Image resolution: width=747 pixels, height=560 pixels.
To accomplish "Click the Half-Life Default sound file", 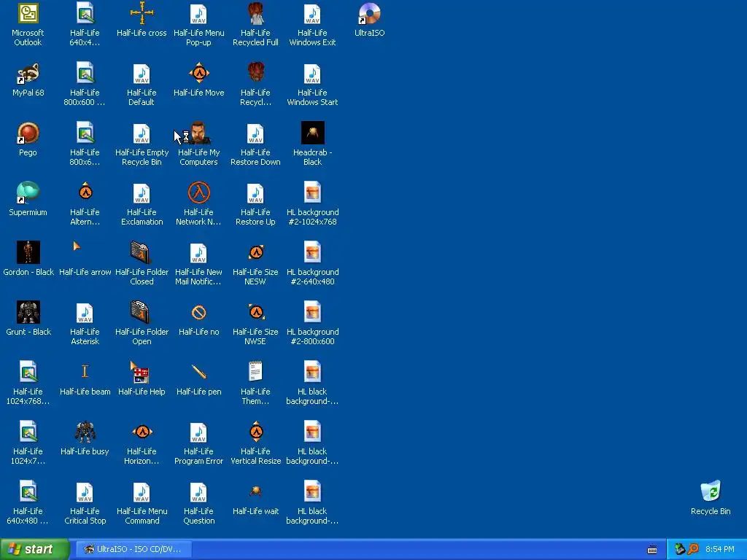I will point(142,85).
